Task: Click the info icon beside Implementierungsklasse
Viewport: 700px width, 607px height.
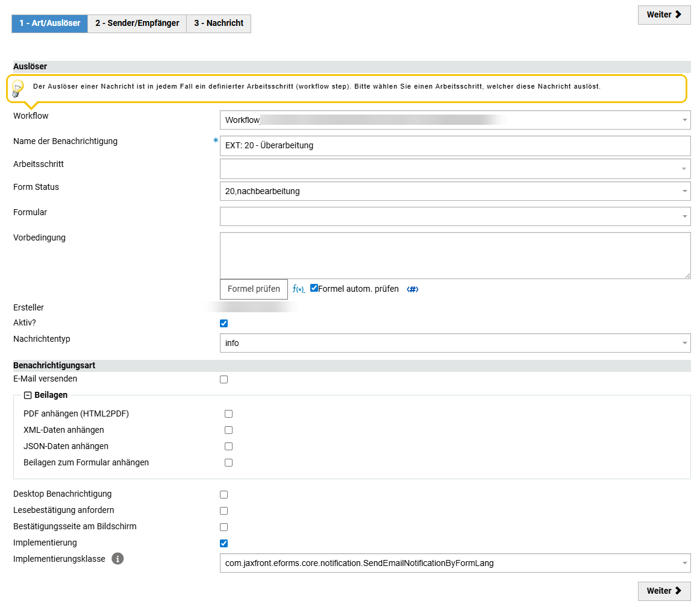Action: click(118, 559)
